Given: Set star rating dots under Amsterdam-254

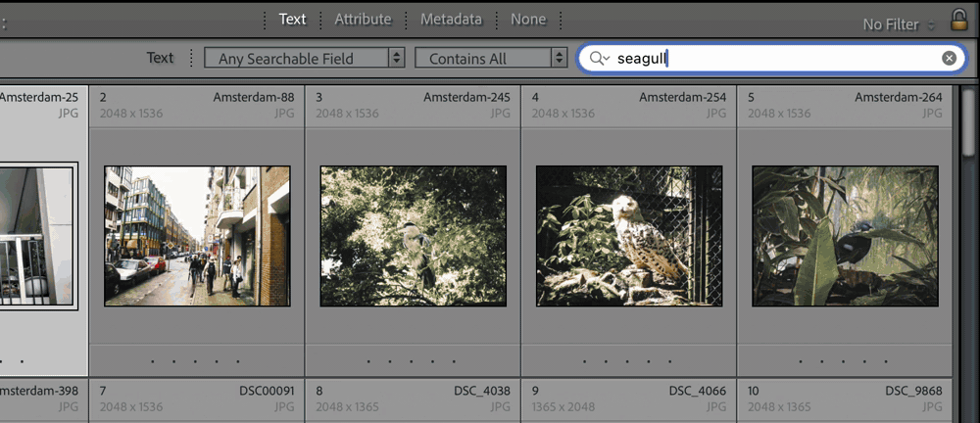Looking at the screenshot, I should point(627,361).
